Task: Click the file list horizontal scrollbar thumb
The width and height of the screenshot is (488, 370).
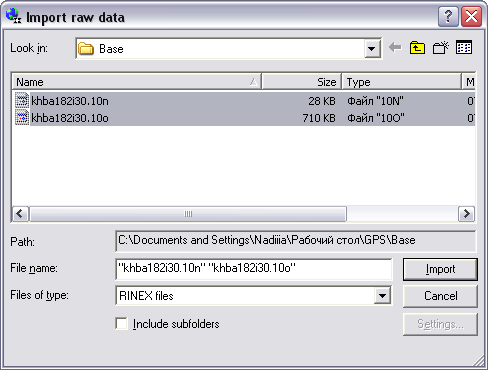Action: pyautogui.click(x=188, y=214)
